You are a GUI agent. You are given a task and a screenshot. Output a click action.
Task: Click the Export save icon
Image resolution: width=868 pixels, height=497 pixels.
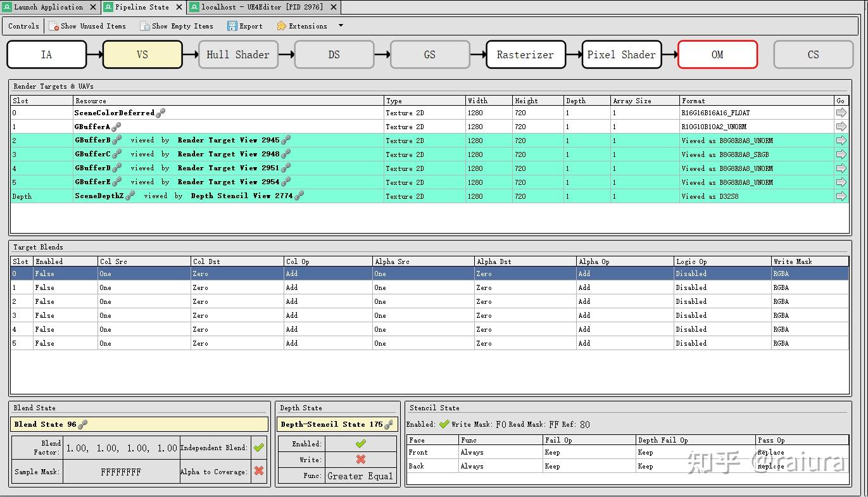coord(232,26)
